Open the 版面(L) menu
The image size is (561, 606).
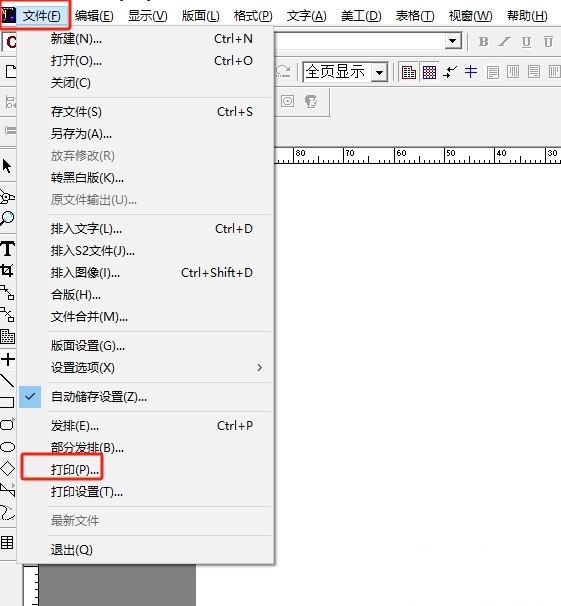click(x=201, y=16)
